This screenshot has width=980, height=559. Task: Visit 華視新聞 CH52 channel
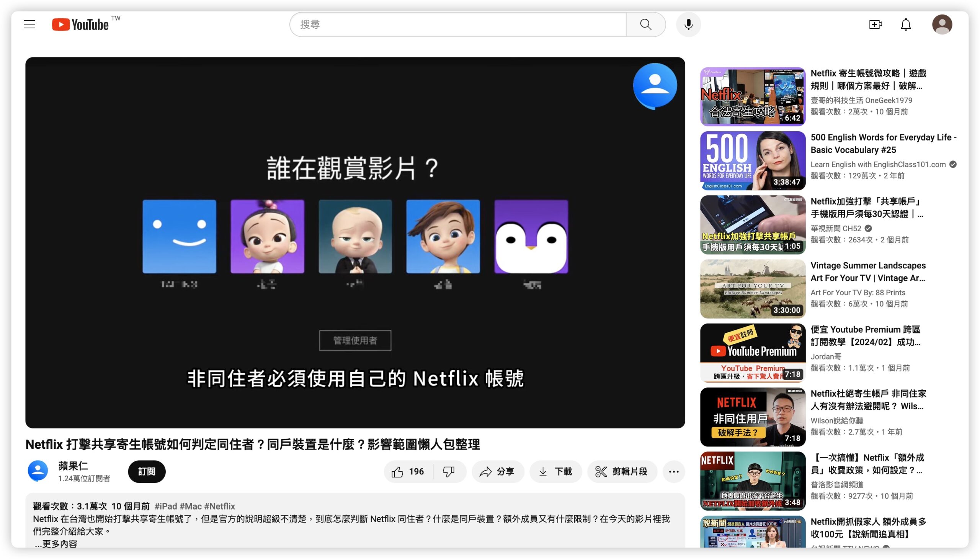(x=836, y=229)
